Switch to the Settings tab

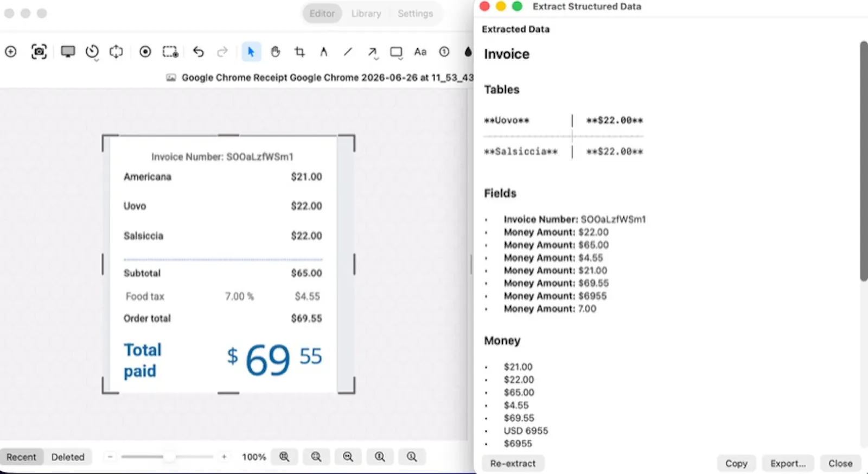[415, 14]
